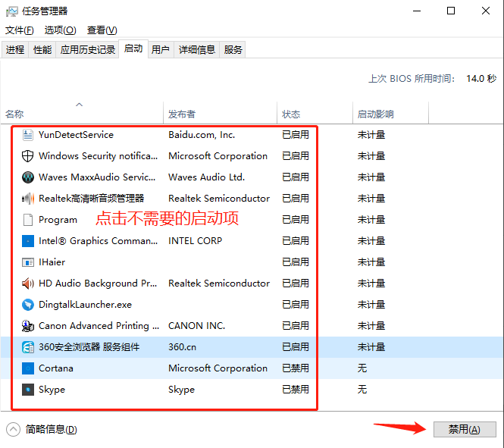The image size is (504, 448).
Task: Click the Canon Advanced Printing icon
Action: (x=27, y=325)
